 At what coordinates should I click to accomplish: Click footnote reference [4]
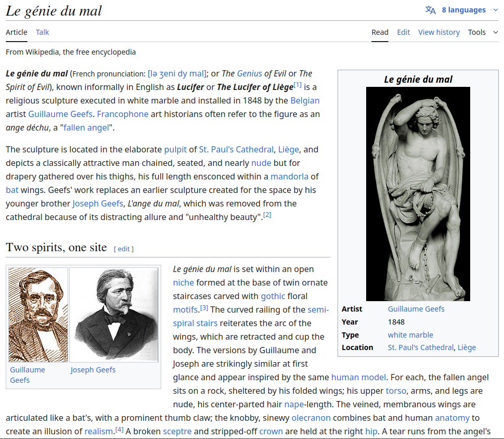click(119, 429)
